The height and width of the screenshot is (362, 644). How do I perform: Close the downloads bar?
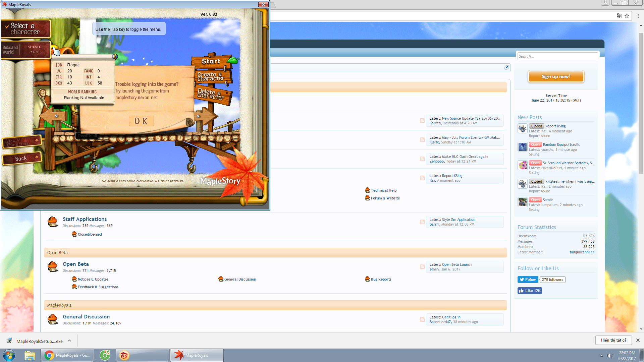tap(638, 340)
